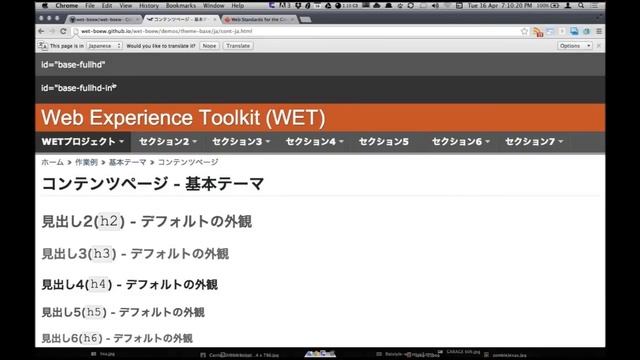The width and height of the screenshot is (640, 360).
Task: Click the user account menu bar icon
Action: 568,6
